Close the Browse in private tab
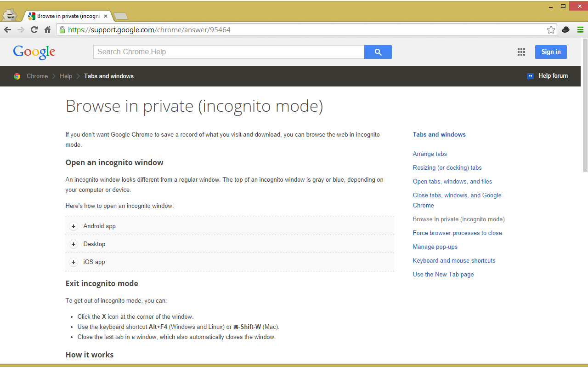 tap(106, 16)
